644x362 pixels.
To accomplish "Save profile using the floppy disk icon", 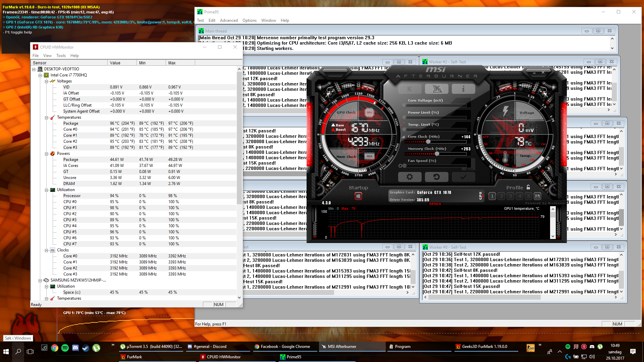I will pos(537,196).
